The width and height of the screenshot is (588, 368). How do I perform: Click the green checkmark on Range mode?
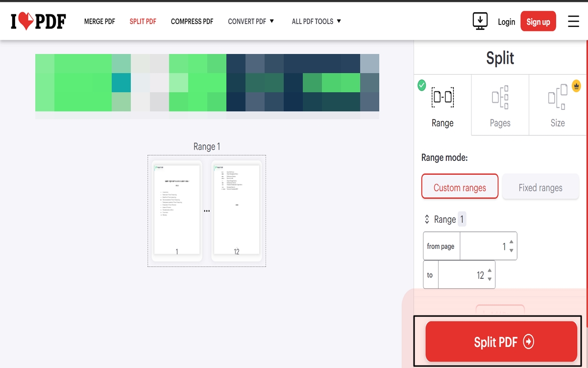click(421, 85)
